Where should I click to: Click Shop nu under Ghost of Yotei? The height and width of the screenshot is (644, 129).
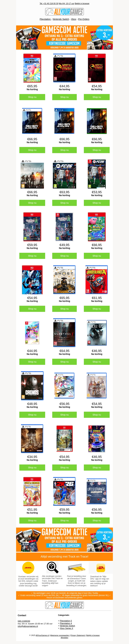64,309
